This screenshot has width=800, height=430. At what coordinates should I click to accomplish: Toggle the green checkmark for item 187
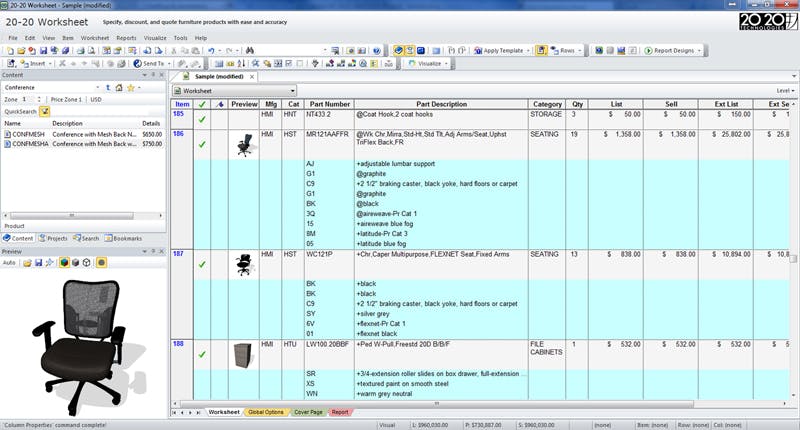tap(202, 264)
